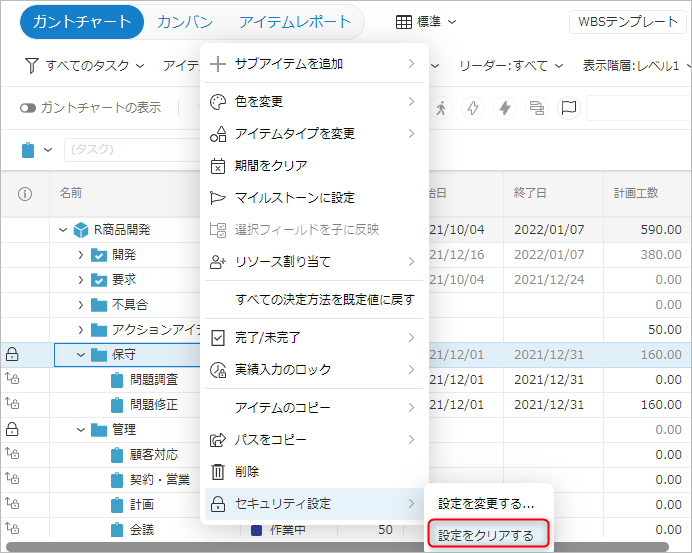The height and width of the screenshot is (553, 692).
Task: Toggle the ガントチャートの表示 switch
Action: coord(28,108)
